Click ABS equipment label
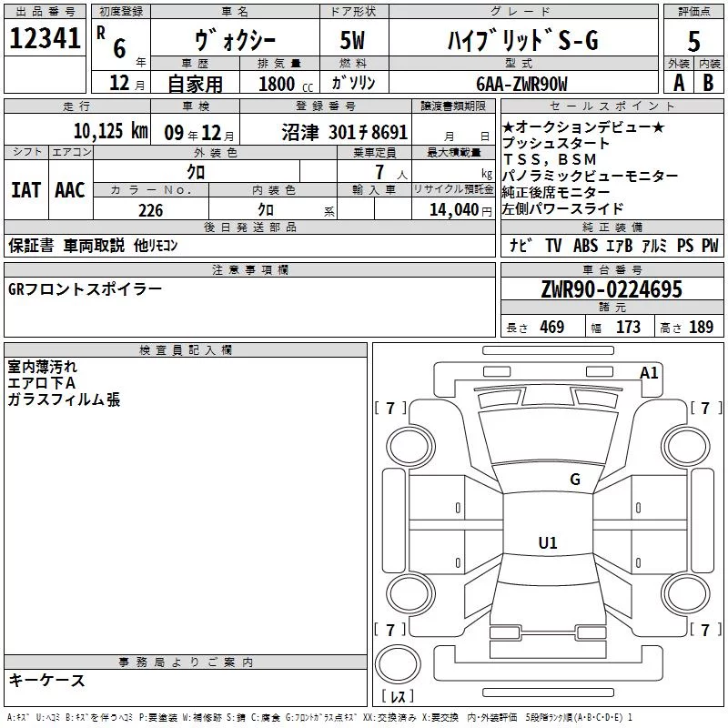Viewport: 728px width, 728px height. tap(585, 245)
